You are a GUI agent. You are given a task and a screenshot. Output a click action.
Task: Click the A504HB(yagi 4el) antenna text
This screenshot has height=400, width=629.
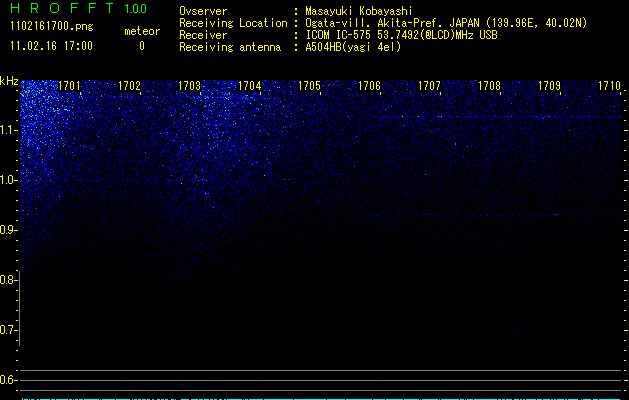pyautogui.click(x=353, y=47)
